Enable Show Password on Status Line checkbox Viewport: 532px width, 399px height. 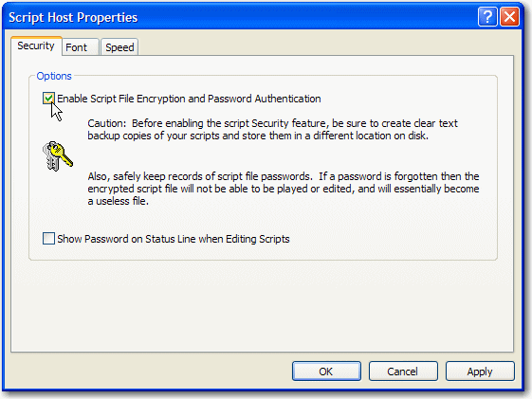(x=48, y=238)
